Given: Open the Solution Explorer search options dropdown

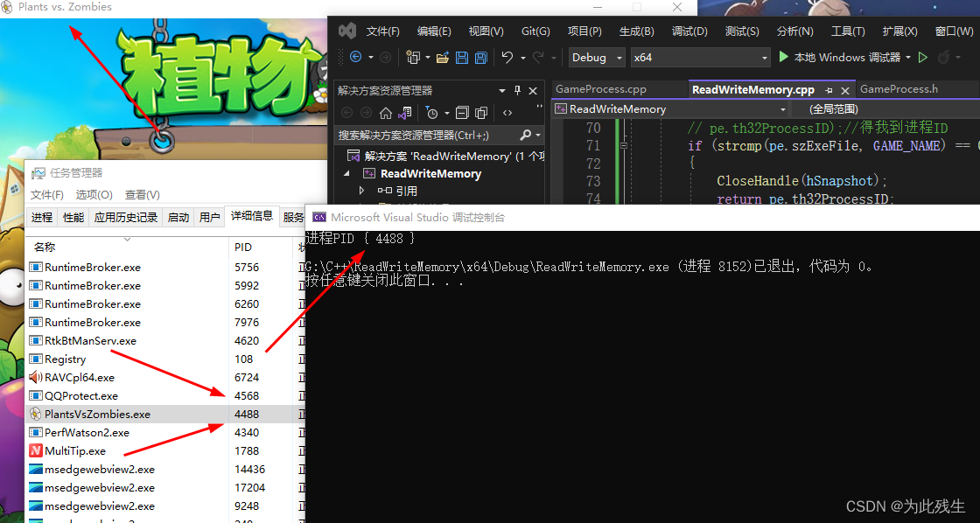Looking at the screenshot, I should tap(538, 135).
